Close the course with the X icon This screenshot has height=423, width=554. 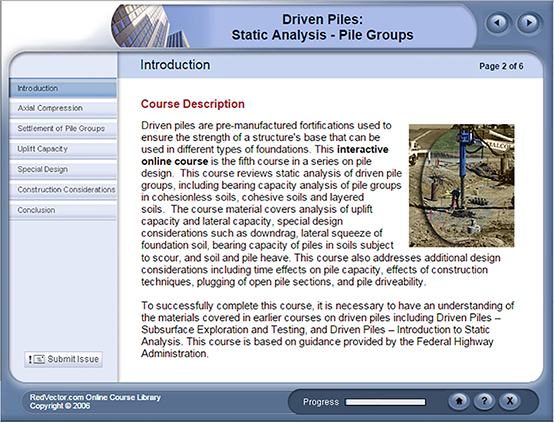pos(509,401)
